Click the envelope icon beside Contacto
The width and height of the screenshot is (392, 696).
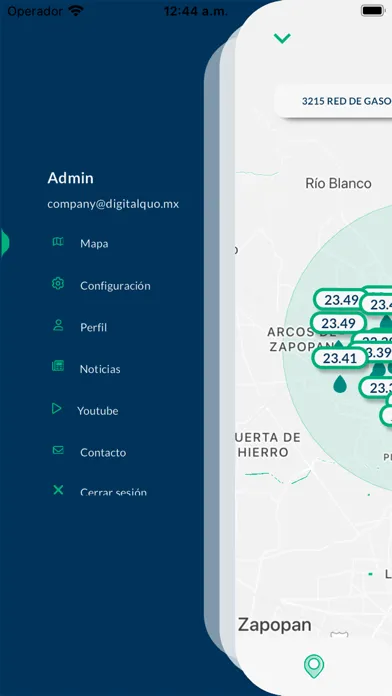[x=58, y=450]
